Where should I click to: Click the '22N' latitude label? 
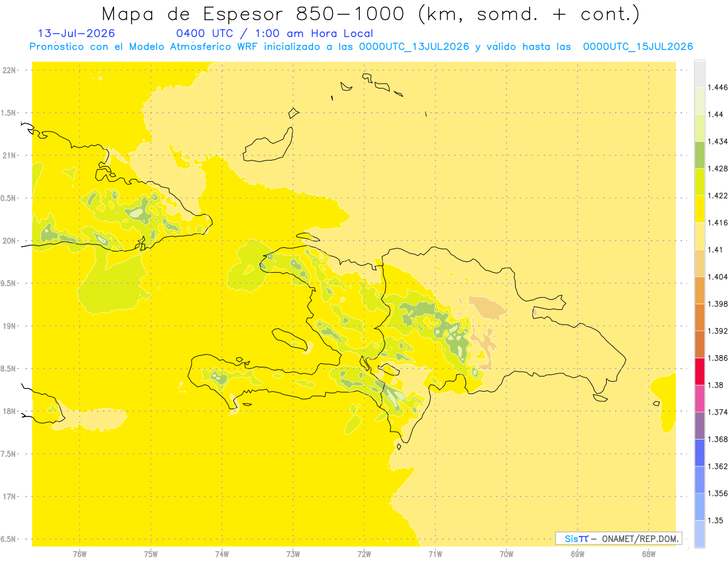tap(9, 70)
